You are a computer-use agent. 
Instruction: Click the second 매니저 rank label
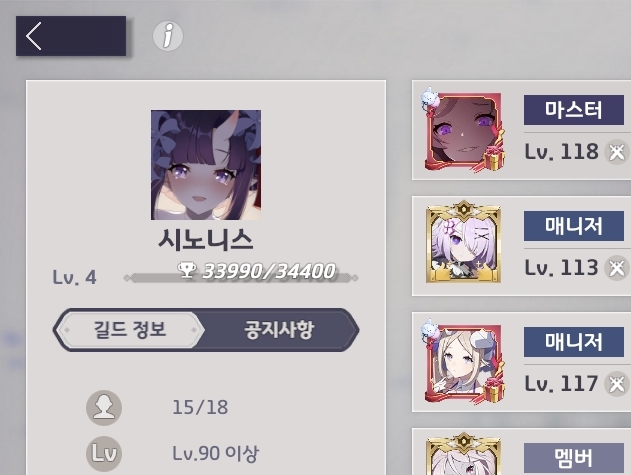(574, 342)
